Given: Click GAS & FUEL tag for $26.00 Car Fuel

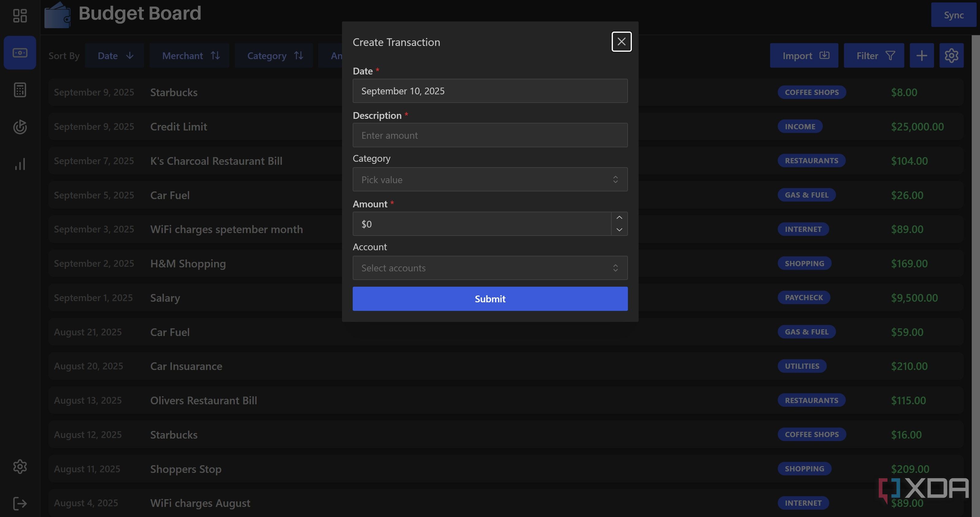Looking at the screenshot, I should (x=807, y=195).
